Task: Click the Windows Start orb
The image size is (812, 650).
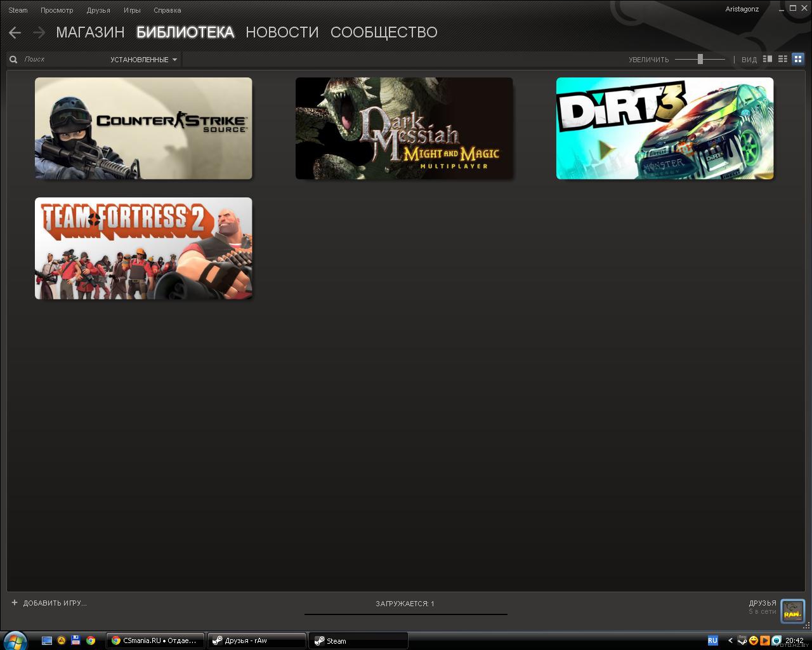Action: pyautogui.click(x=14, y=640)
